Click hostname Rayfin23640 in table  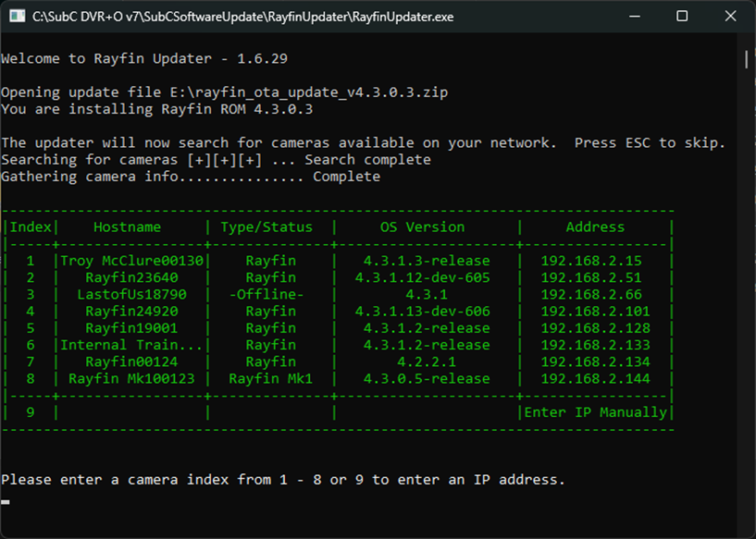pos(131,277)
